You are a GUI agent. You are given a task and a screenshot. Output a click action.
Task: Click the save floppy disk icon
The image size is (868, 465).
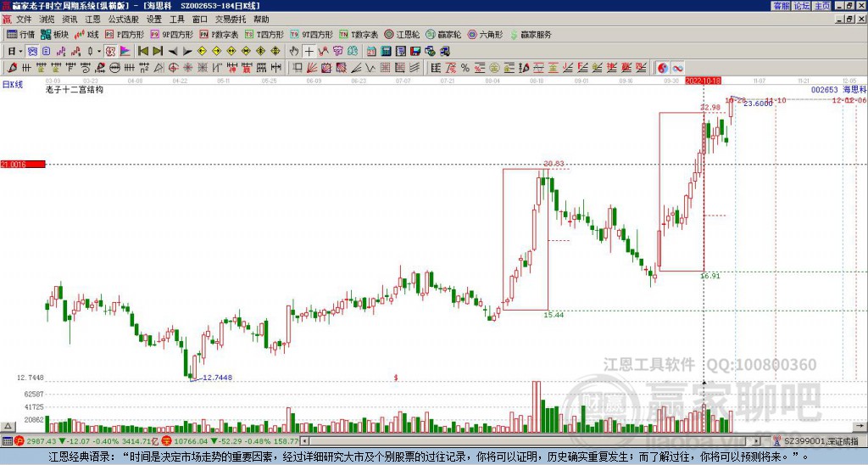415,52
